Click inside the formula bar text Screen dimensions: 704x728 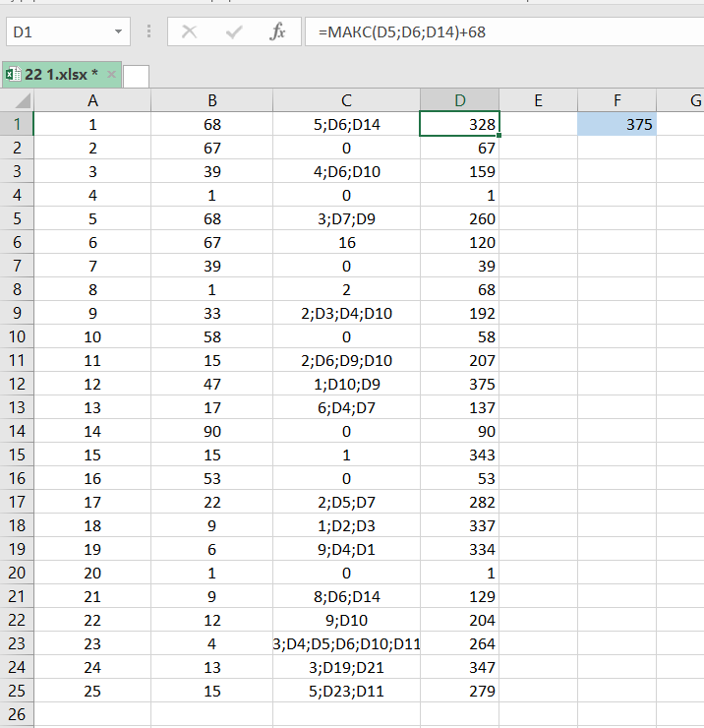(x=492, y=32)
